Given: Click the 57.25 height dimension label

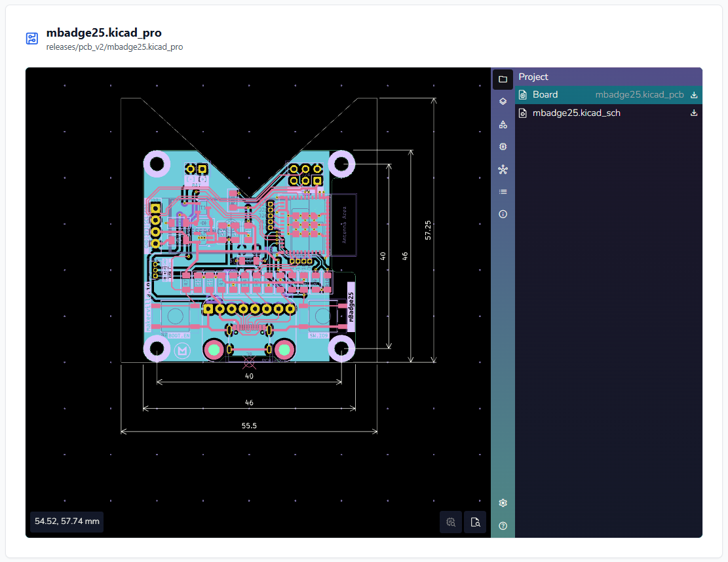Looking at the screenshot, I should (428, 230).
